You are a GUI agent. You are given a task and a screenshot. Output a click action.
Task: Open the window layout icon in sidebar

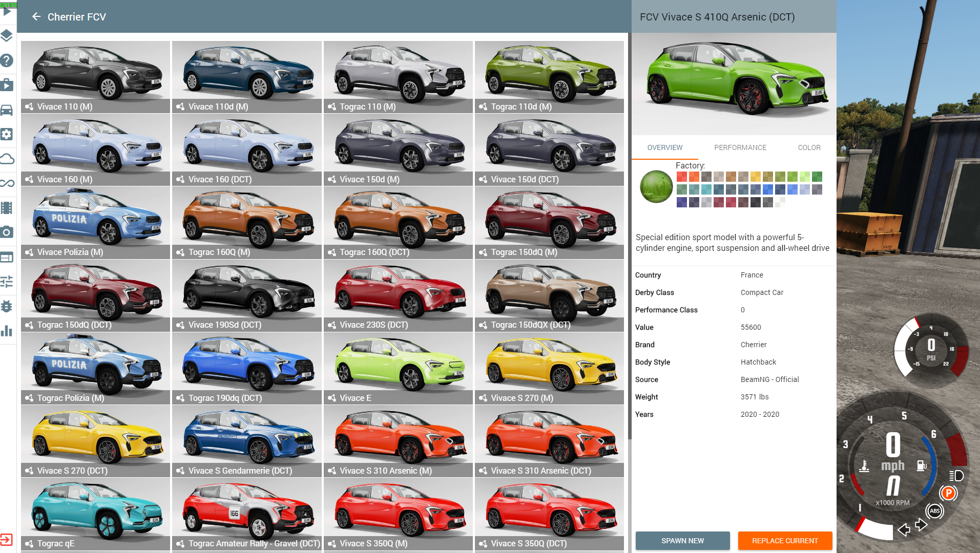point(7,257)
